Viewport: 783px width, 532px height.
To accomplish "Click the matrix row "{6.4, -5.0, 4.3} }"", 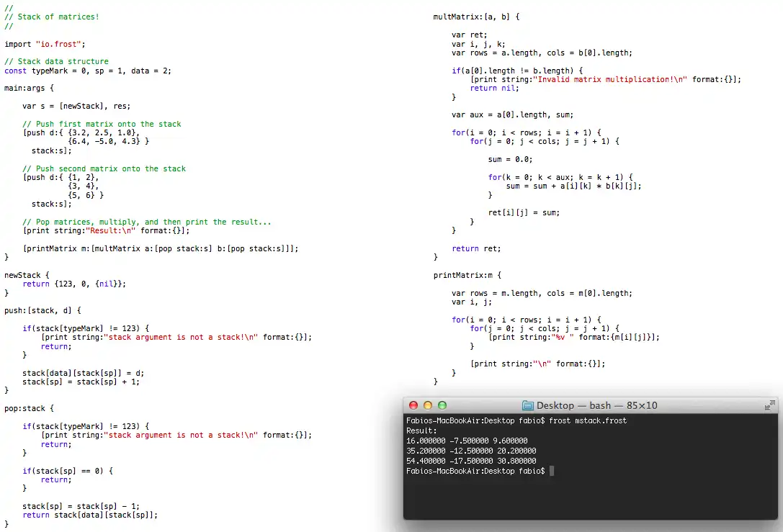I will coord(108,141).
